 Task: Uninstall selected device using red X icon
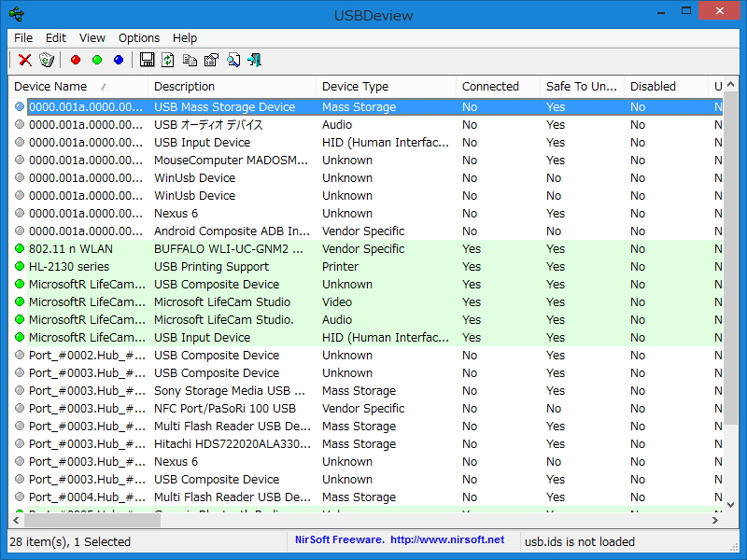pyautogui.click(x=22, y=60)
